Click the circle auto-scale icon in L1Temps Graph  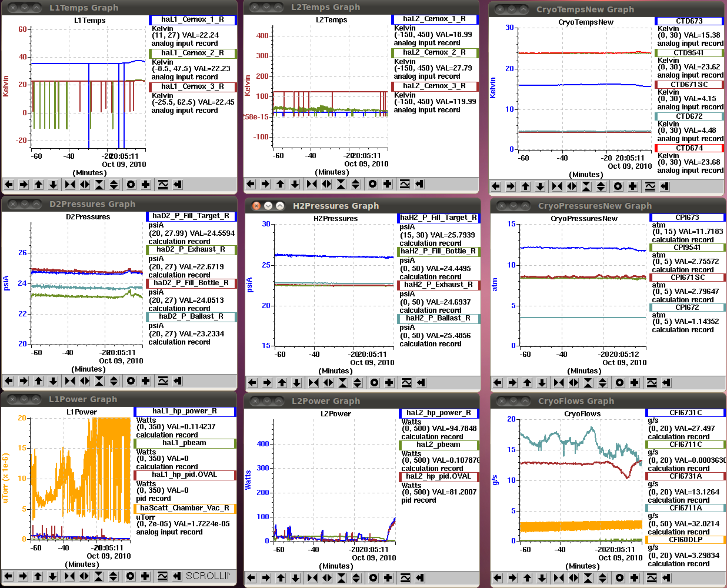coord(131,185)
